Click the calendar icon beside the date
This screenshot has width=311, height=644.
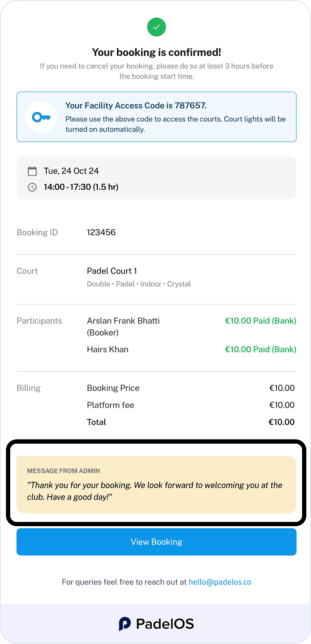click(32, 171)
